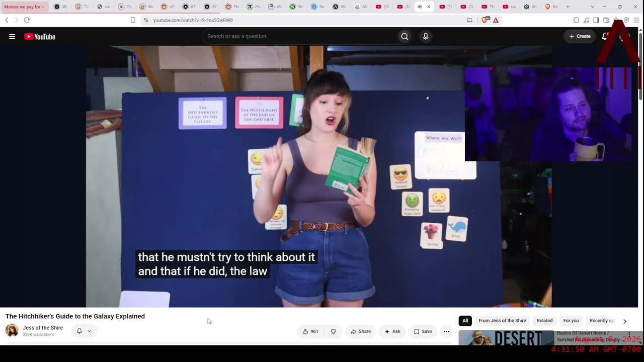This screenshot has width=644, height=362.
Task: Click the address bar URL
Action: coord(193,20)
